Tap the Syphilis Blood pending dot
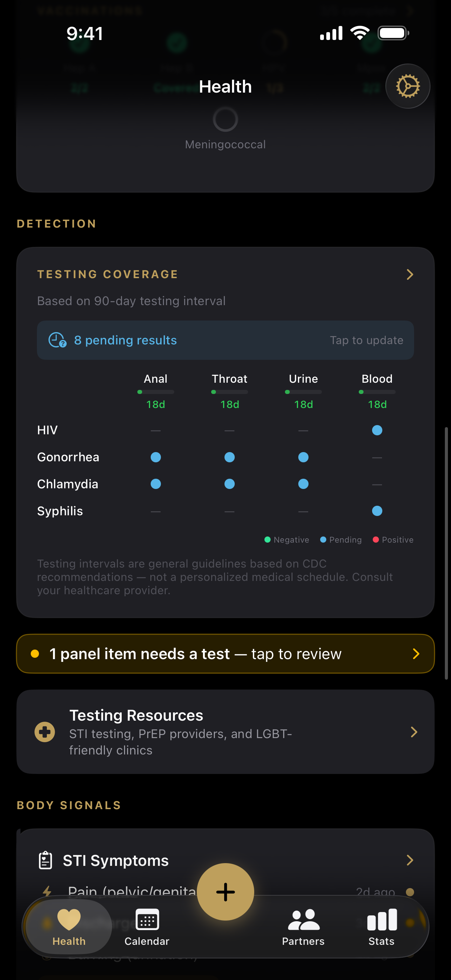This screenshot has width=451, height=980. tap(377, 511)
